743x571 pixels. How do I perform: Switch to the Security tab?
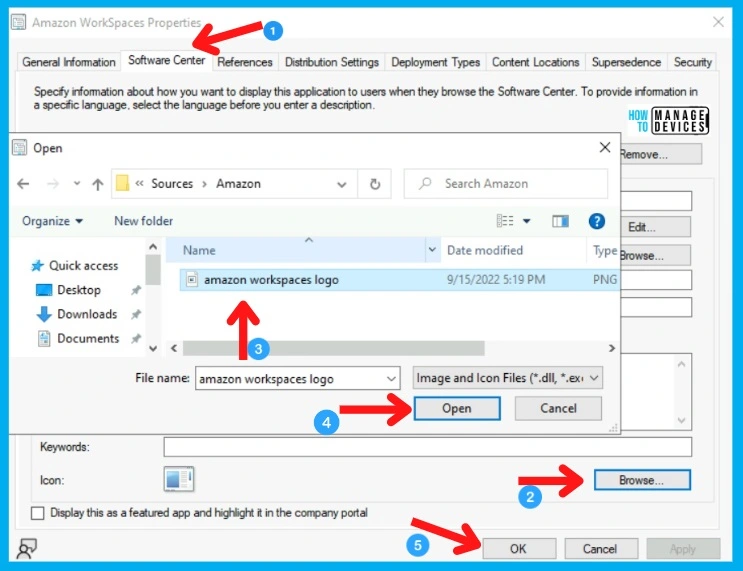[692, 62]
